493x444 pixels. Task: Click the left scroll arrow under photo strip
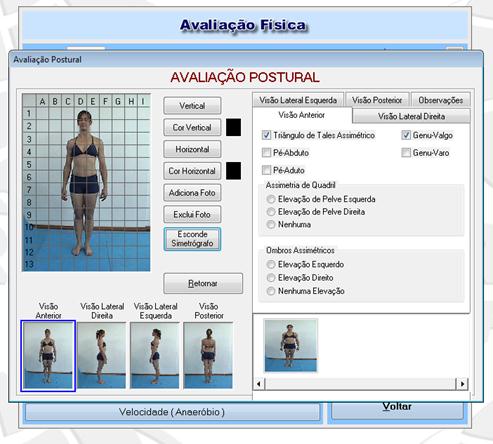pyautogui.click(x=259, y=384)
